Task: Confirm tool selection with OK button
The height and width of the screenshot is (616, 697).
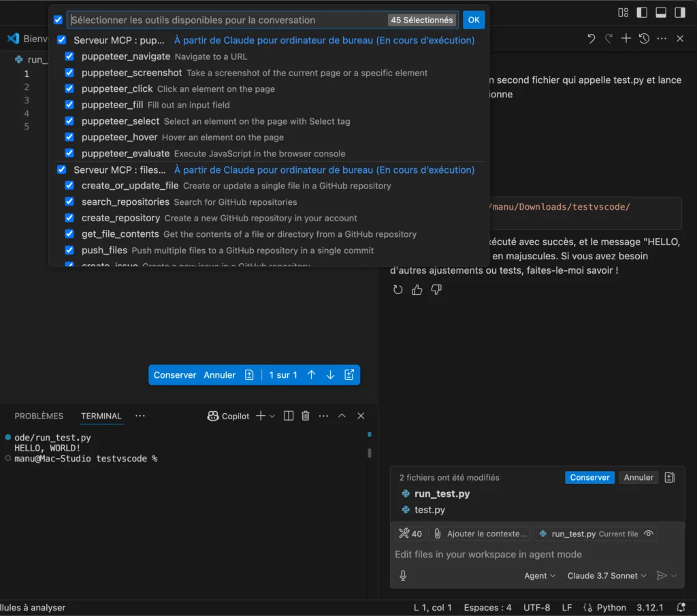Action: click(474, 20)
